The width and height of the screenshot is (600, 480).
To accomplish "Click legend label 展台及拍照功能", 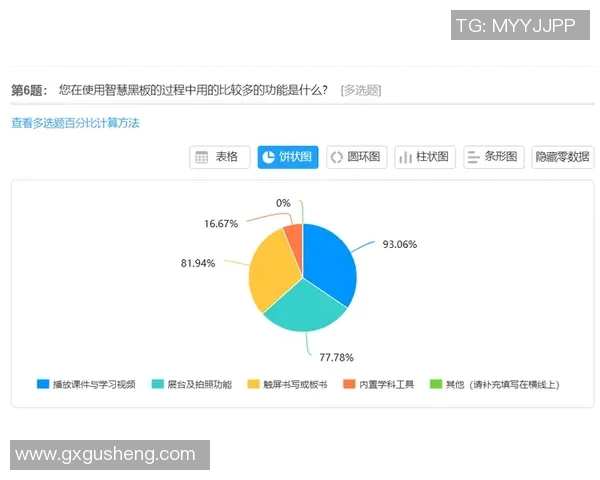I will [x=200, y=384].
